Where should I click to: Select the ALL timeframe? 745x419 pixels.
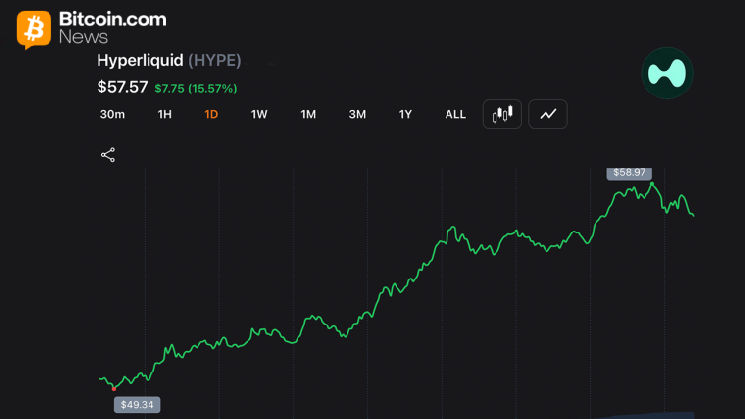(455, 114)
